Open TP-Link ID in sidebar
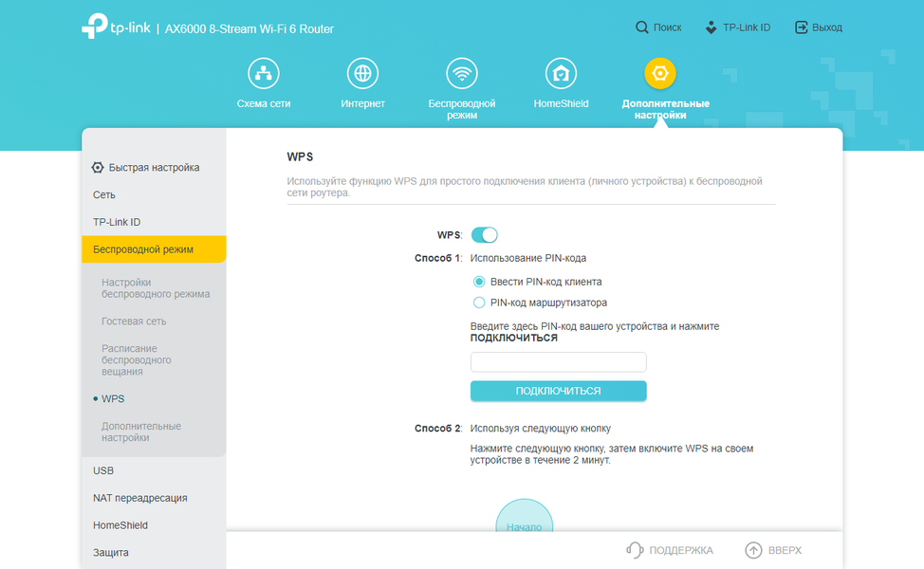This screenshot has width=924, height=569. [117, 222]
